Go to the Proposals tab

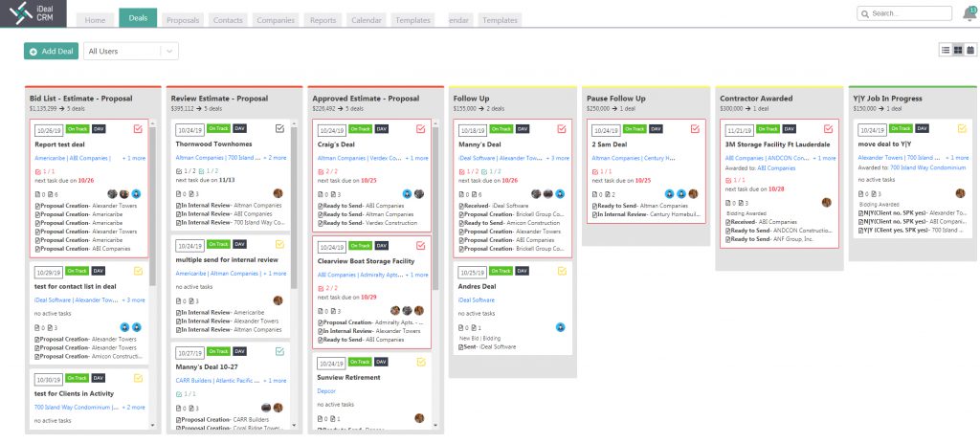tap(183, 20)
